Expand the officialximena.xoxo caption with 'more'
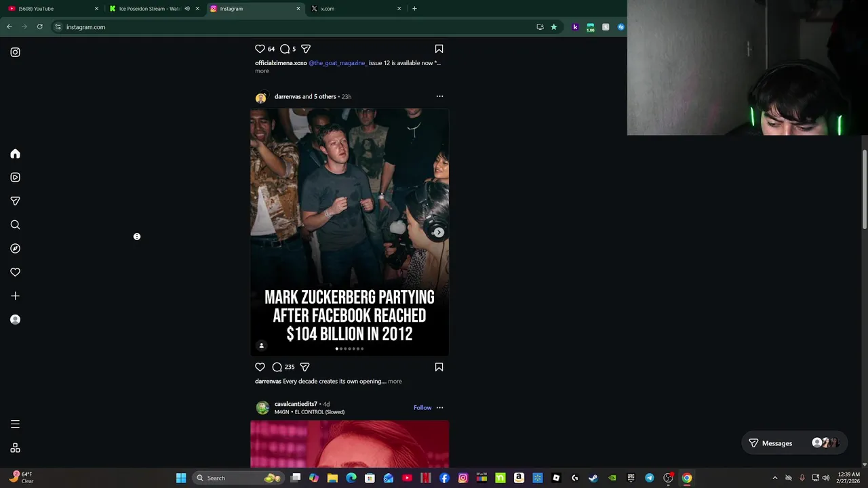This screenshot has height=488, width=868. click(x=262, y=70)
